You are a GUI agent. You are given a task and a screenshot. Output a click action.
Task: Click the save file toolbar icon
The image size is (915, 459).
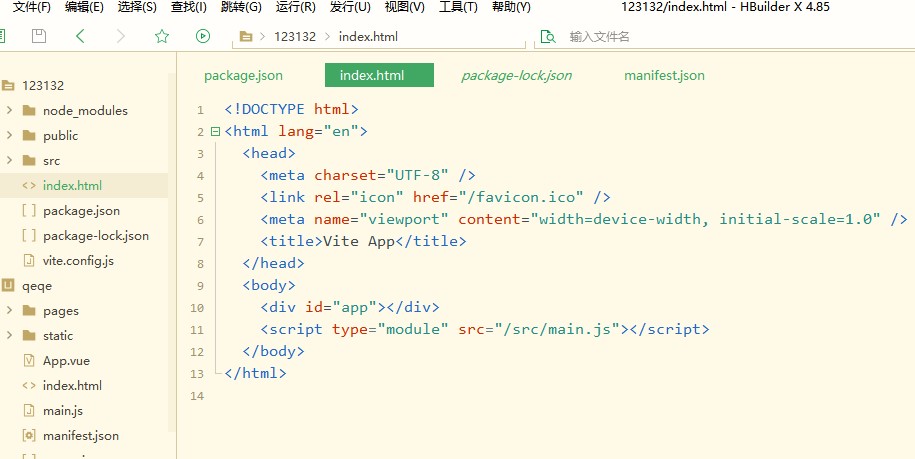coord(39,37)
